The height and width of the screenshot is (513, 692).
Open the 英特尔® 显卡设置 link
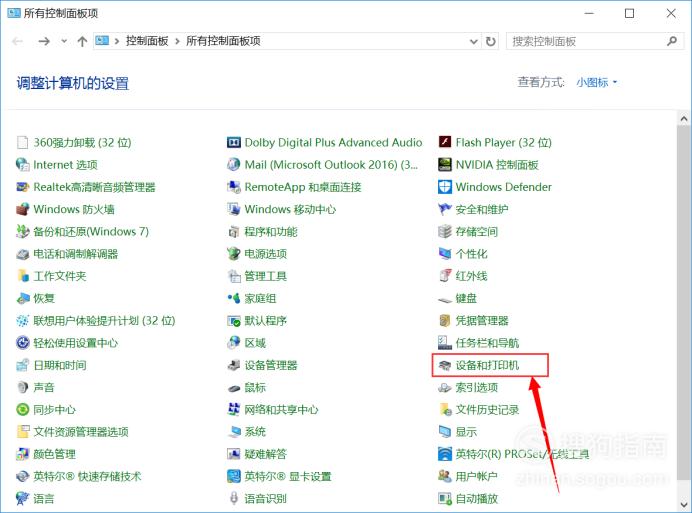(x=288, y=476)
